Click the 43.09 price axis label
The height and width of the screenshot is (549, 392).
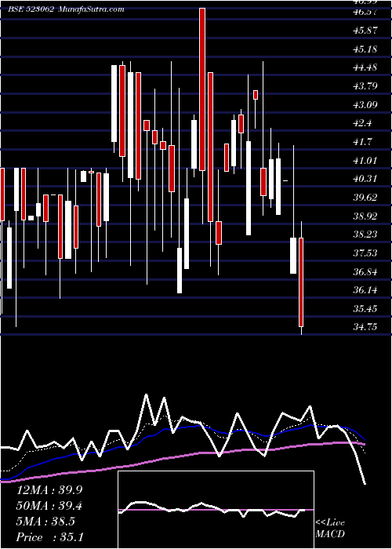coord(365,104)
